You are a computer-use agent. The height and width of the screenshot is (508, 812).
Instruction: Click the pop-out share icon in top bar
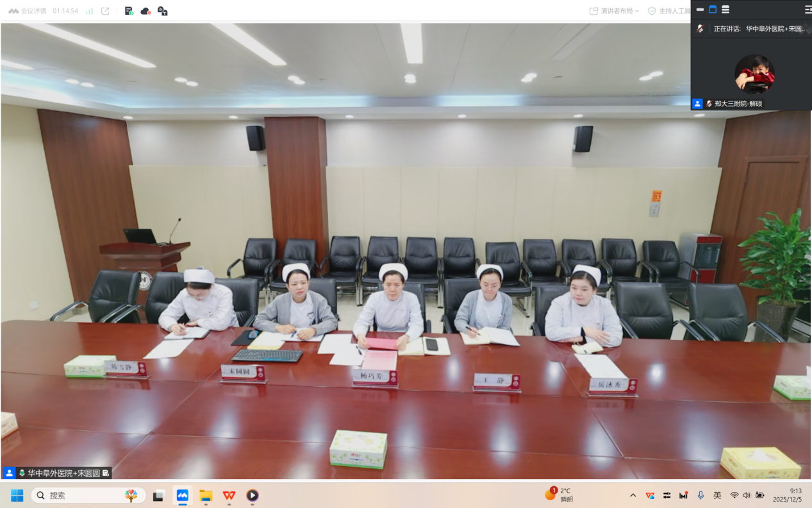pos(105,11)
